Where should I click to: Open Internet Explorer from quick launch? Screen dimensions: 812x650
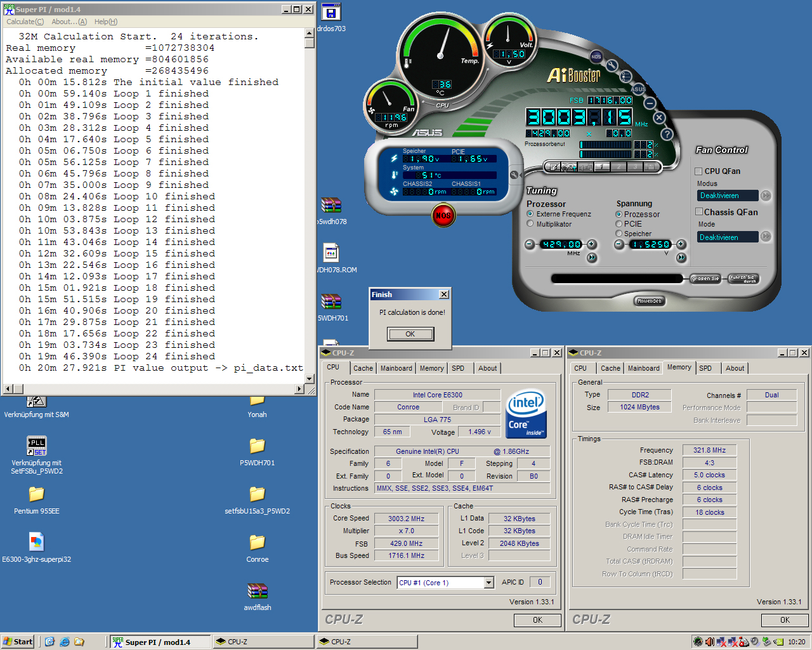(65, 642)
